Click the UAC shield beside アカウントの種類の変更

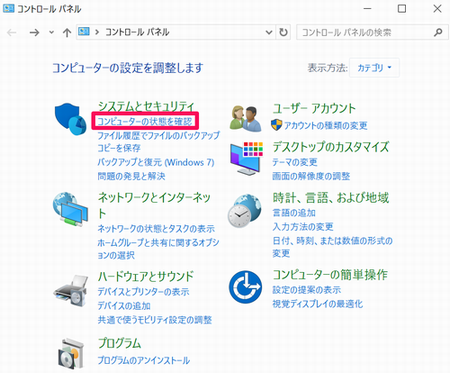[276, 125]
